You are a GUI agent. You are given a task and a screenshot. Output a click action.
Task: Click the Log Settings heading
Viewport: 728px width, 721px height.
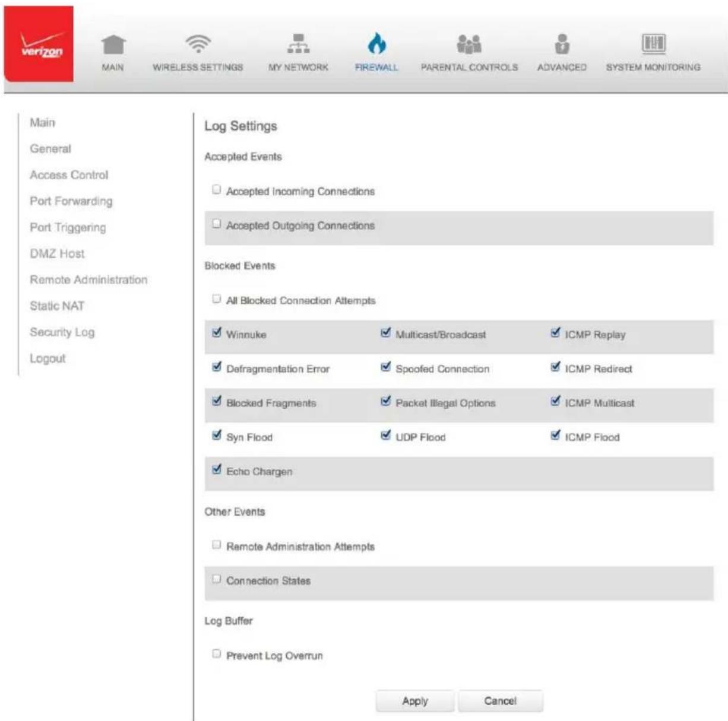click(x=240, y=126)
